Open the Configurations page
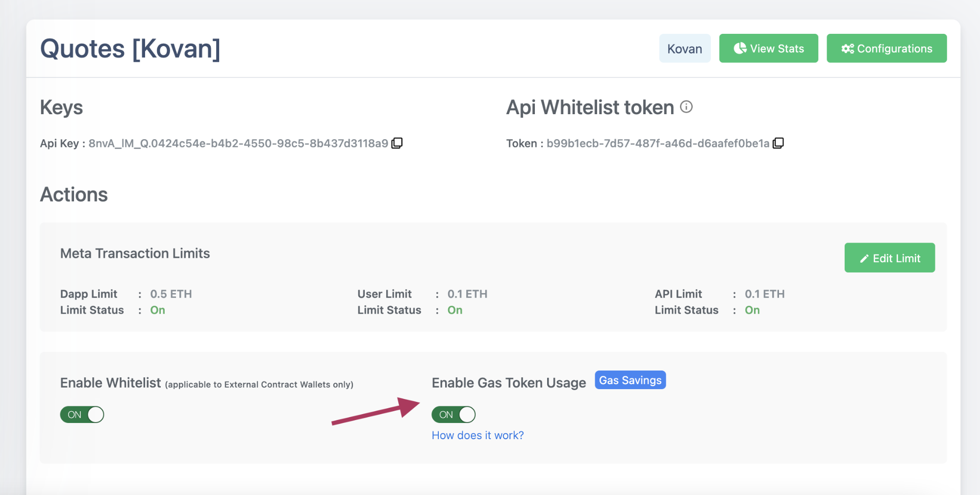The height and width of the screenshot is (495, 980). [x=886, y=49]
